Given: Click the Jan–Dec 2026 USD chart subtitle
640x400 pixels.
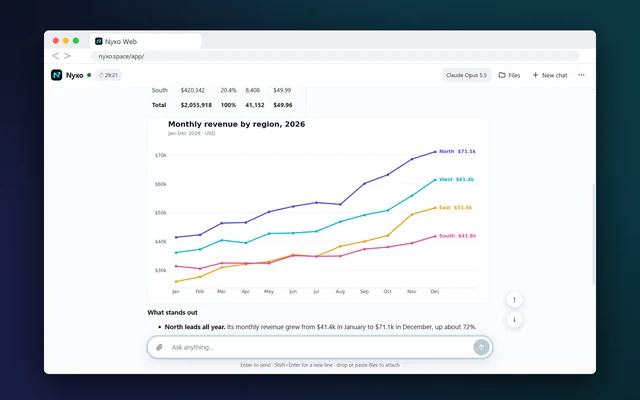Looking at the screenshot, I should click(191, 133).
